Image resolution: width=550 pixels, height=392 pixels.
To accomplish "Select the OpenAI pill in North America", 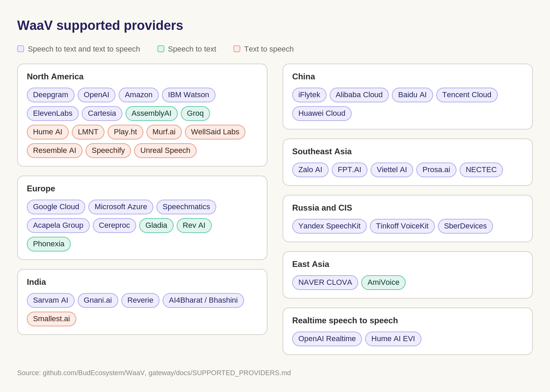I will 97,95.
